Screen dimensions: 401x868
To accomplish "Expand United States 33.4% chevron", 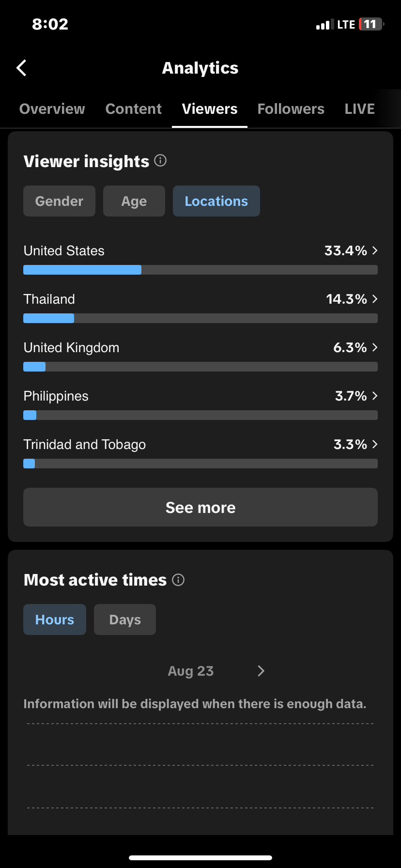I will point(375,250).
